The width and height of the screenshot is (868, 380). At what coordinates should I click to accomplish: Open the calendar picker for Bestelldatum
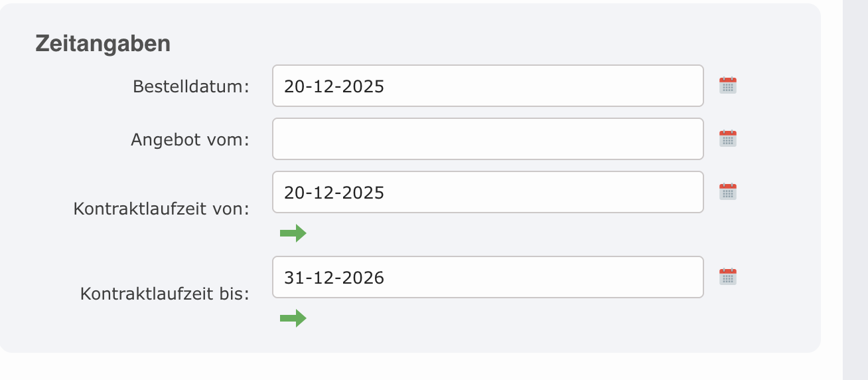pos(728,86)
